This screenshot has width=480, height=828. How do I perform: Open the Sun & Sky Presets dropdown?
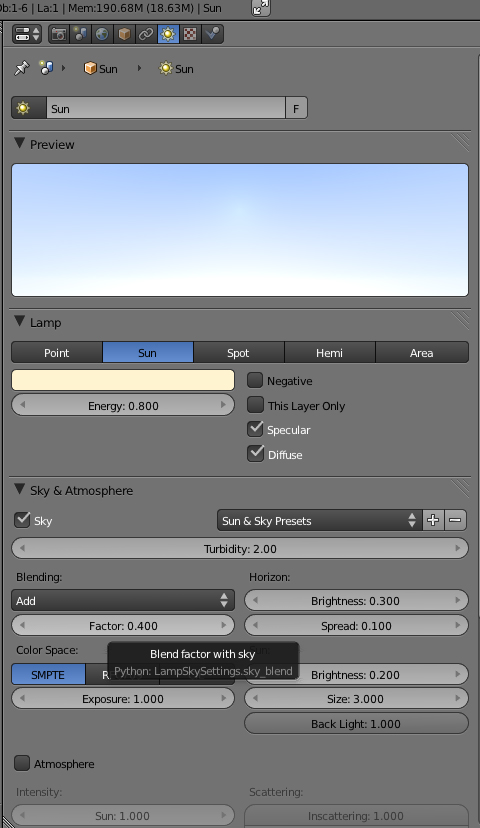point(319,520)
